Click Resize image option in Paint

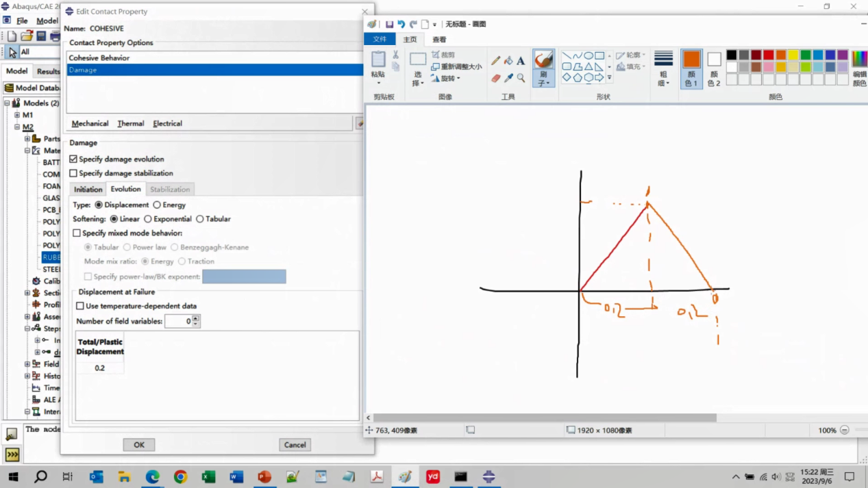click(x=456, y=66)
